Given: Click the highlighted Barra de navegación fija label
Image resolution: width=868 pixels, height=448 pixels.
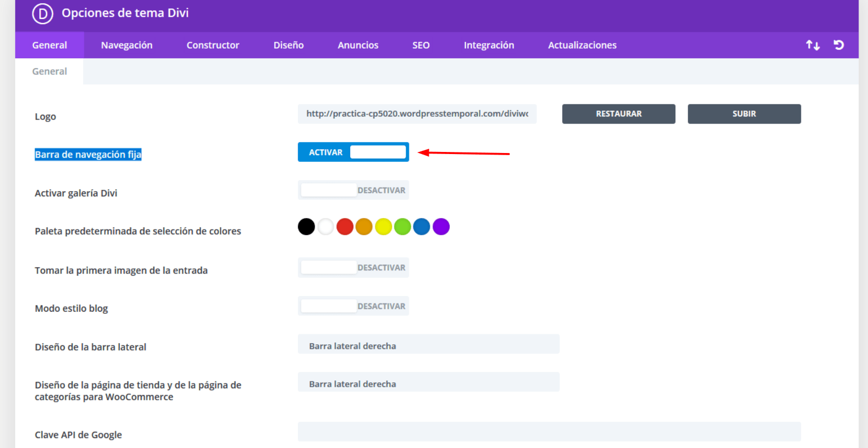Looking at the screenshot, I should point(88,155).
